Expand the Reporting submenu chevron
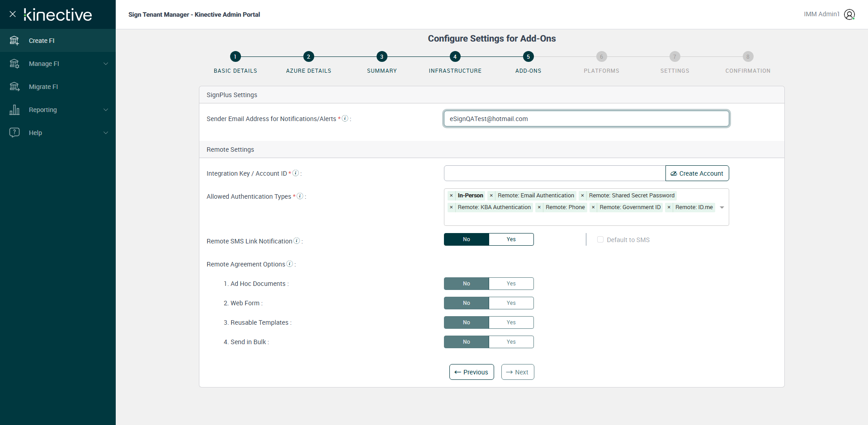Screen dimensions: 868x425 pos(106,110)
